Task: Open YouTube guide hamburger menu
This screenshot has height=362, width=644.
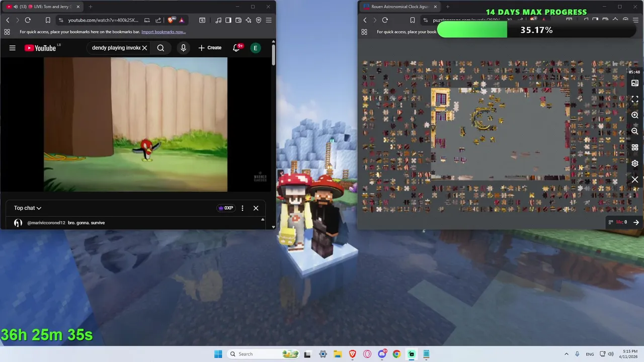Action: coord(13,48)
